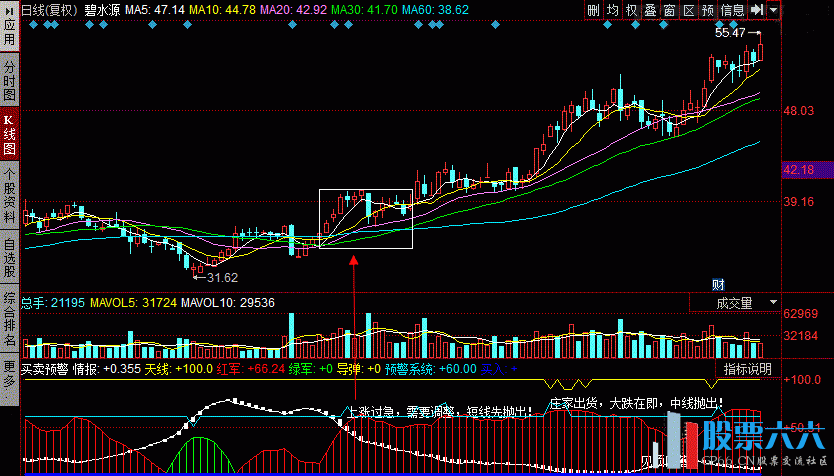The image size is (834, 476).
Task: Select the 区 interval statistics icon
Action: pyautogui.click(x=688, y=10)
